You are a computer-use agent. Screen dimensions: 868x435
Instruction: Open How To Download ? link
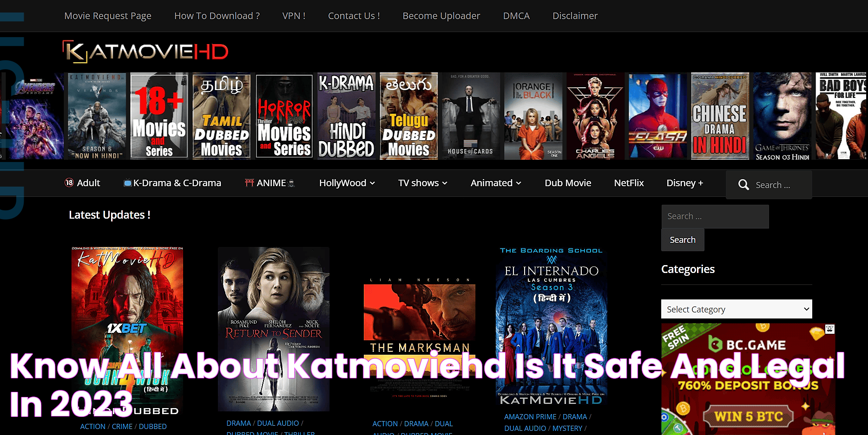point(217,16)
